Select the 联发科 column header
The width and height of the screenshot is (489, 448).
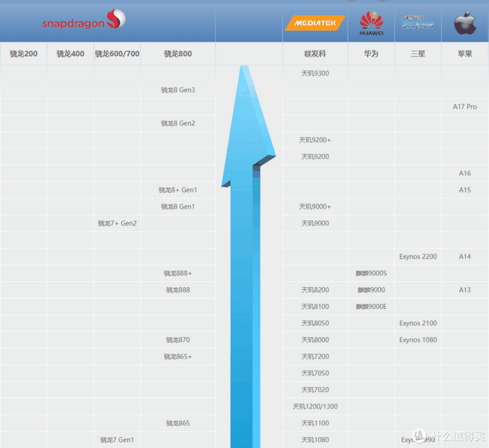[x=315, y=54]
